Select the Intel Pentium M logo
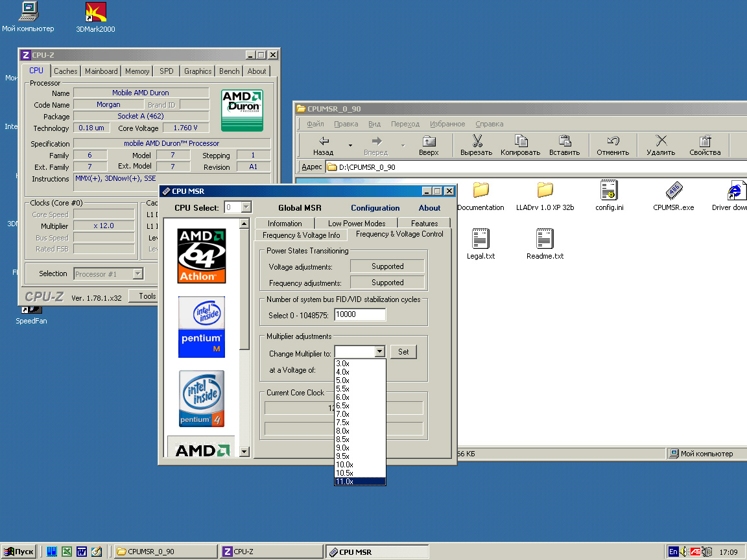This screenshot has height=560, width=747. point(202,327)
